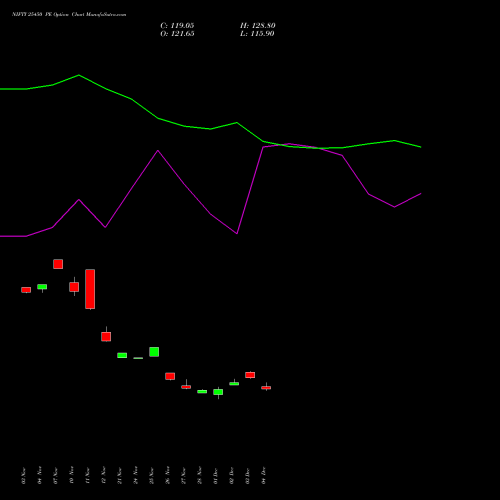The width and height of the screenshot is (500, 500).
Task: Select the 24 Nov date label
Action: point(136,475)
